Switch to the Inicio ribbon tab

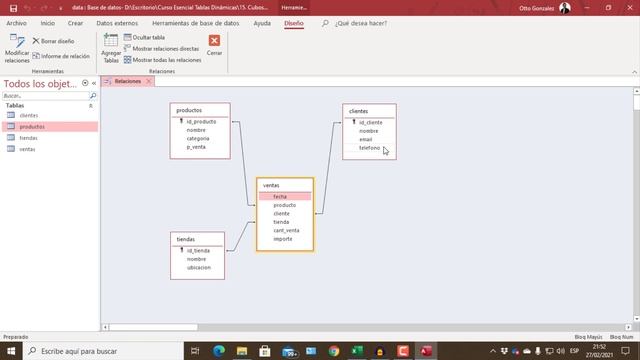pyautogui.click(x=48, y=23)
